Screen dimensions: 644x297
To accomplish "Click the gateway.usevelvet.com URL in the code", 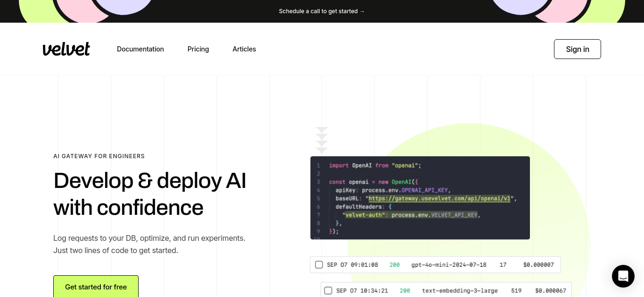I will [x=439, y=198].
